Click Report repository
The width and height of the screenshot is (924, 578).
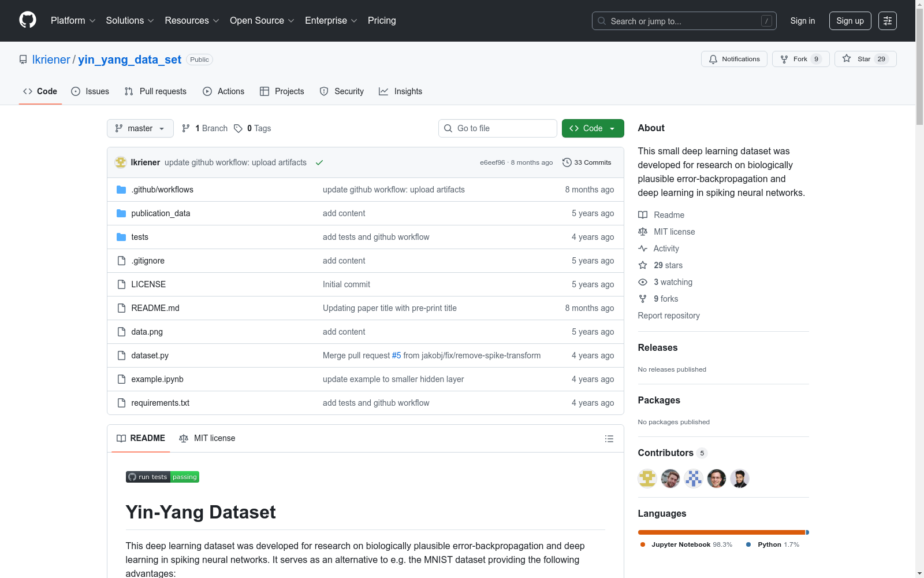coord(669,316)
